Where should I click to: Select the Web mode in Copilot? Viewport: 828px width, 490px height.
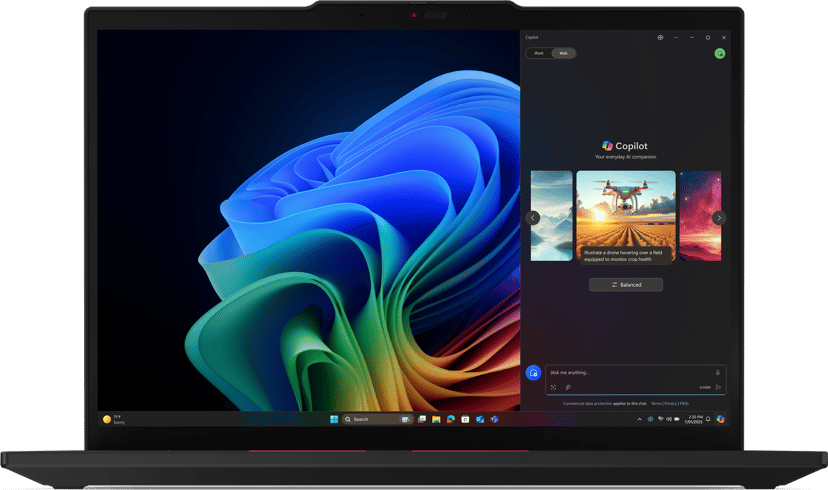pos(563,53)
